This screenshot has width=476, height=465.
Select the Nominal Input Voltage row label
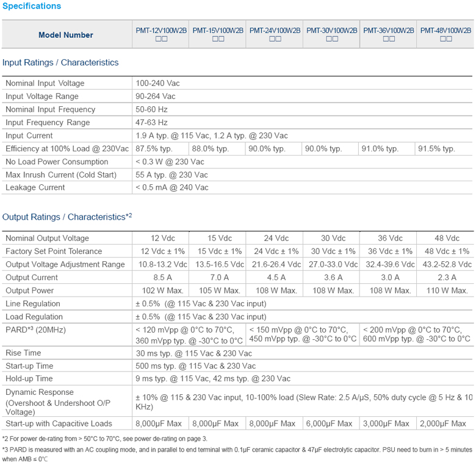pyautogui.click(x=45, y=84)
